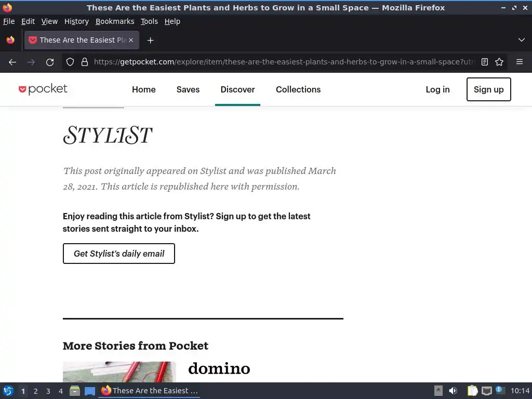Click the 'This post originally appeared' note

pos(199,179)
